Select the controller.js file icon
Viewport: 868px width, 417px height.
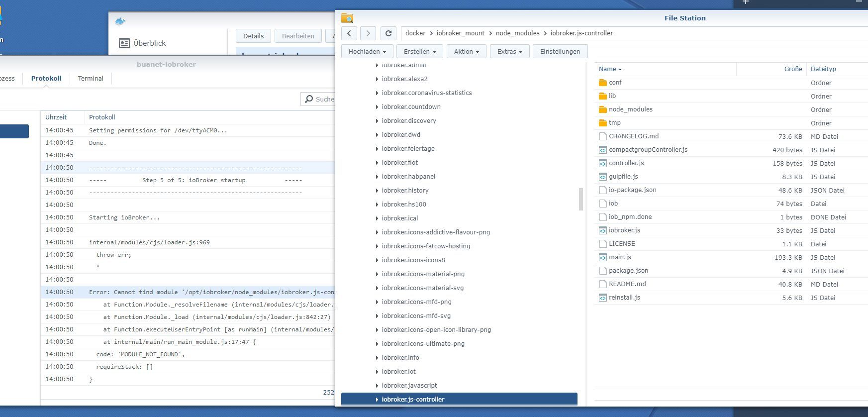(x=603, y=163)
